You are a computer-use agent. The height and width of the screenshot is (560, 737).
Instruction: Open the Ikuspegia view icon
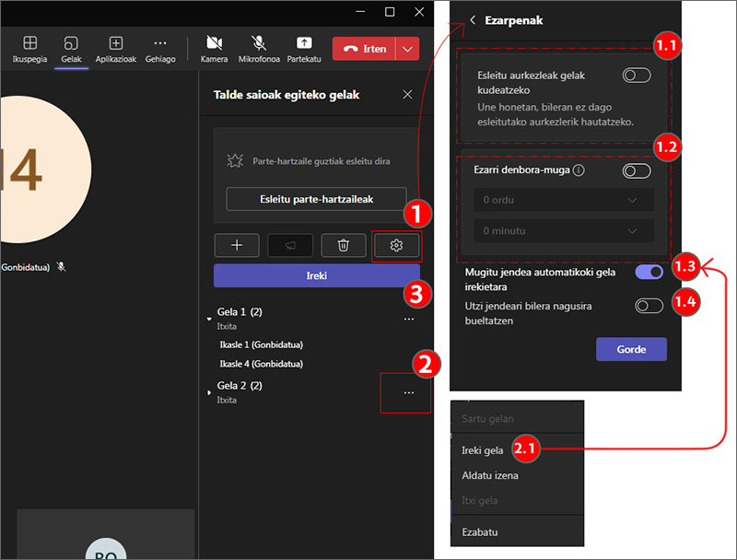(x=30, y=43)
